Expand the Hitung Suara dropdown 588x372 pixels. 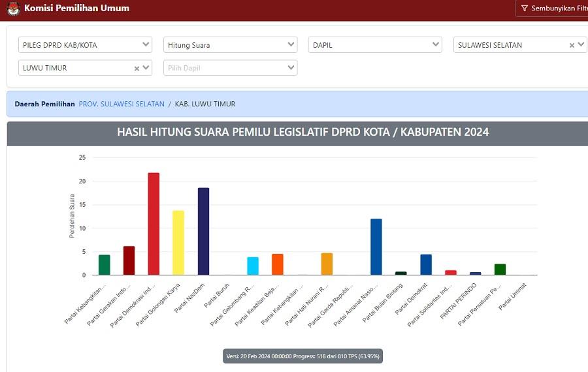point(230,45)
